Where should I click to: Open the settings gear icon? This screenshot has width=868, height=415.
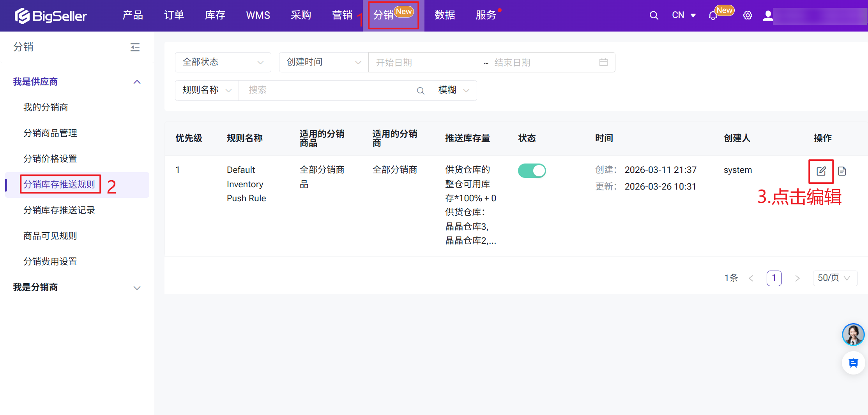click(x=748, y=16)
